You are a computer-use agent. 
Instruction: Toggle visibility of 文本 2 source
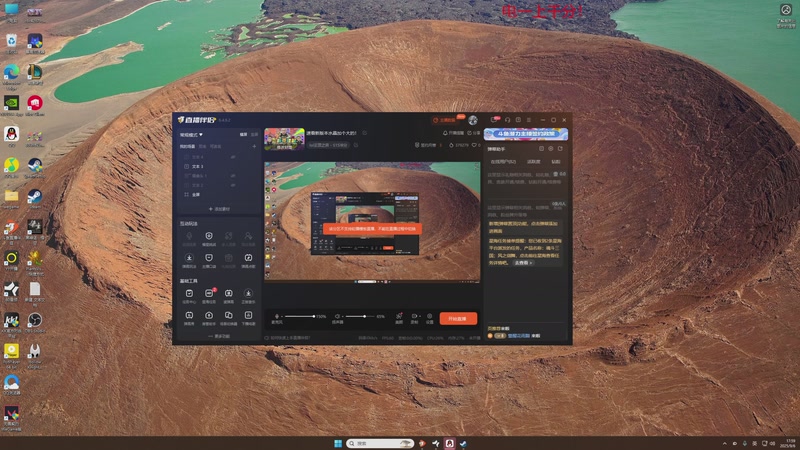coord(233,185)
